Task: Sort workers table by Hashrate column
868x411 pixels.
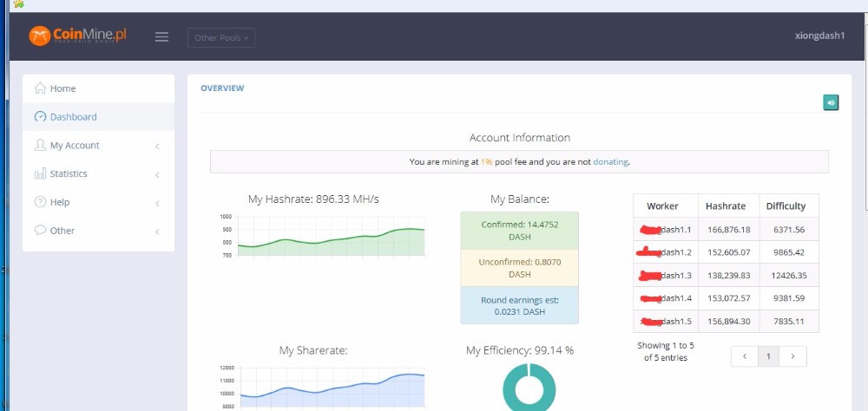Action: pyautogui.click(x=726, y=206)
